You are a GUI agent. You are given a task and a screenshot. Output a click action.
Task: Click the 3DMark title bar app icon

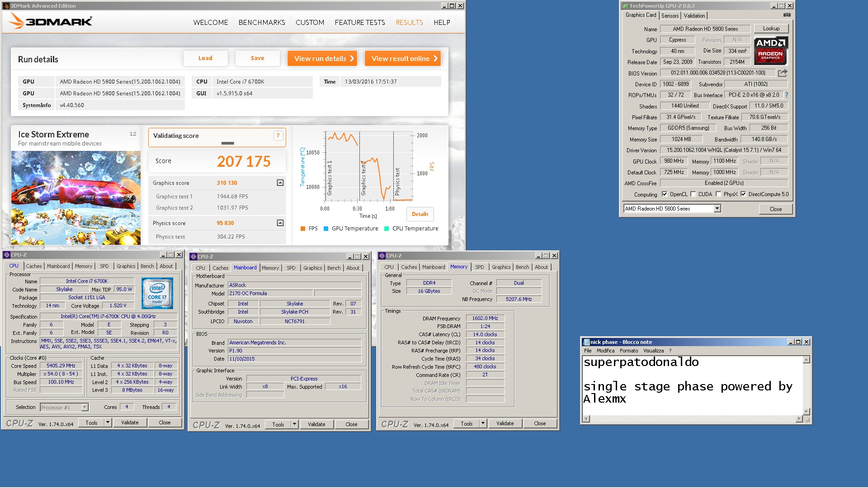tap(6, 6)
